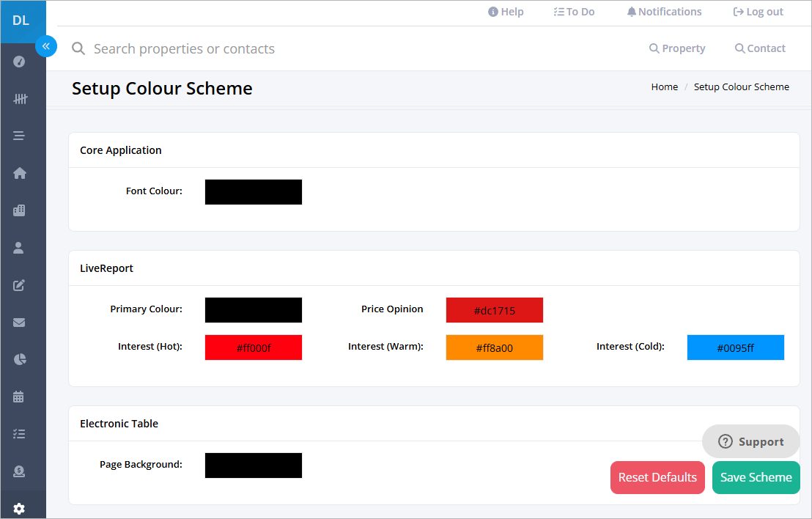
Task: Open Notifications from the top bar
Action: click(663, 11)
